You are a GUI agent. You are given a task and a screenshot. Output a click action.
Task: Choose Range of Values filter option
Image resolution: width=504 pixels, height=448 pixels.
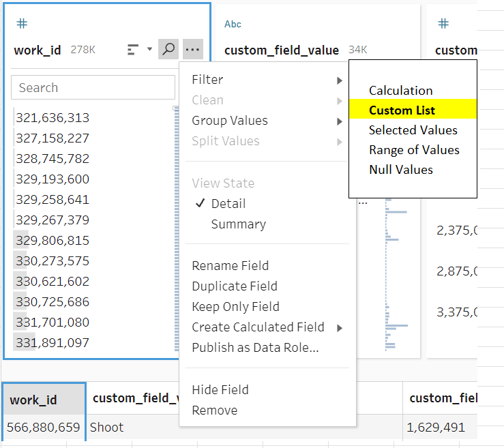click(414, 150)
